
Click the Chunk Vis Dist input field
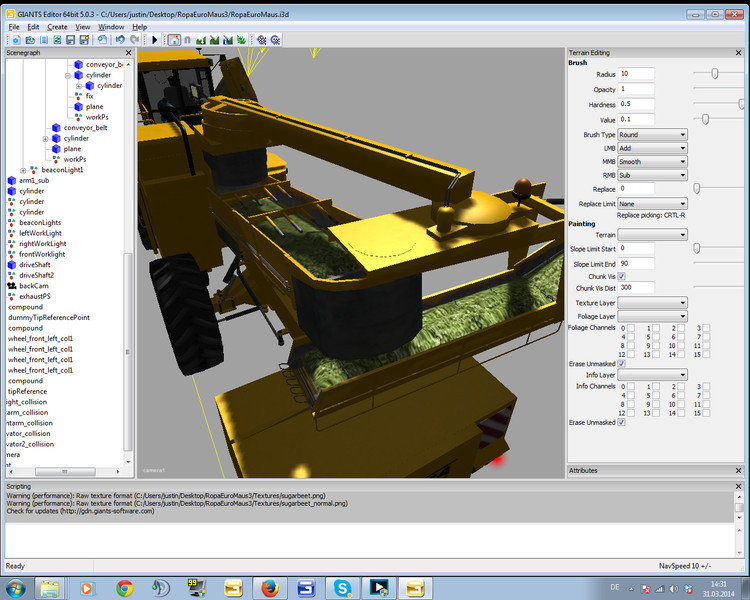coord(636,288)
